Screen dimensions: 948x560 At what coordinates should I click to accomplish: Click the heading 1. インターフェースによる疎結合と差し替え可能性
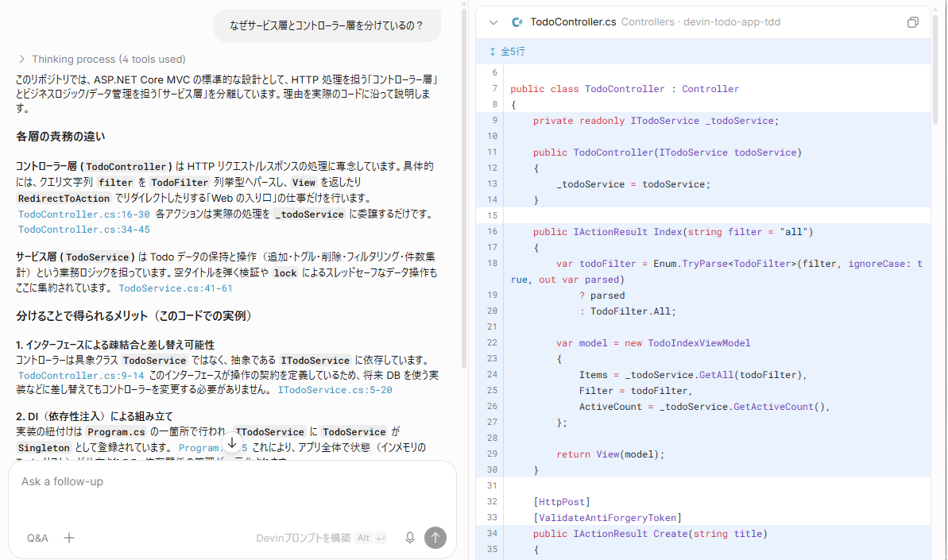coord(115,345)
